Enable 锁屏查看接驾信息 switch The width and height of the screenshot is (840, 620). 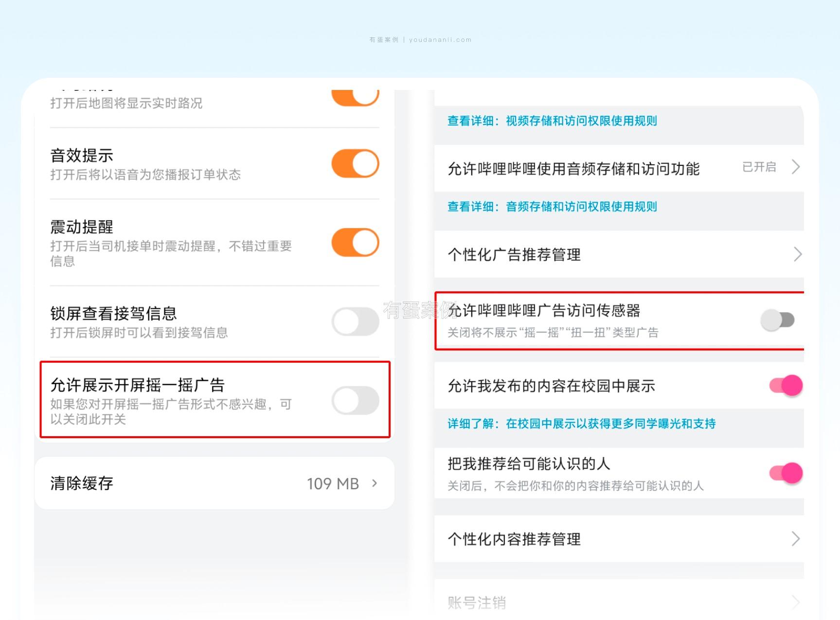(355, 321)
